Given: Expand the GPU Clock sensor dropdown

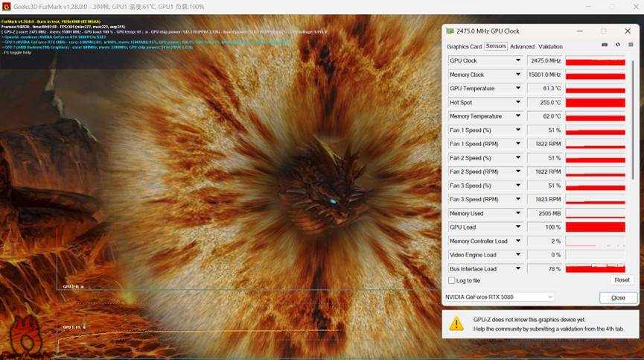Looking at the screenshot, I should click(518, 60).
